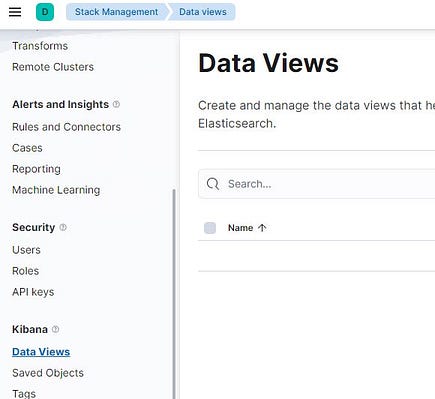
Task: Navigate to Cases
Action: pyautogui.click(x=27, y=148)
